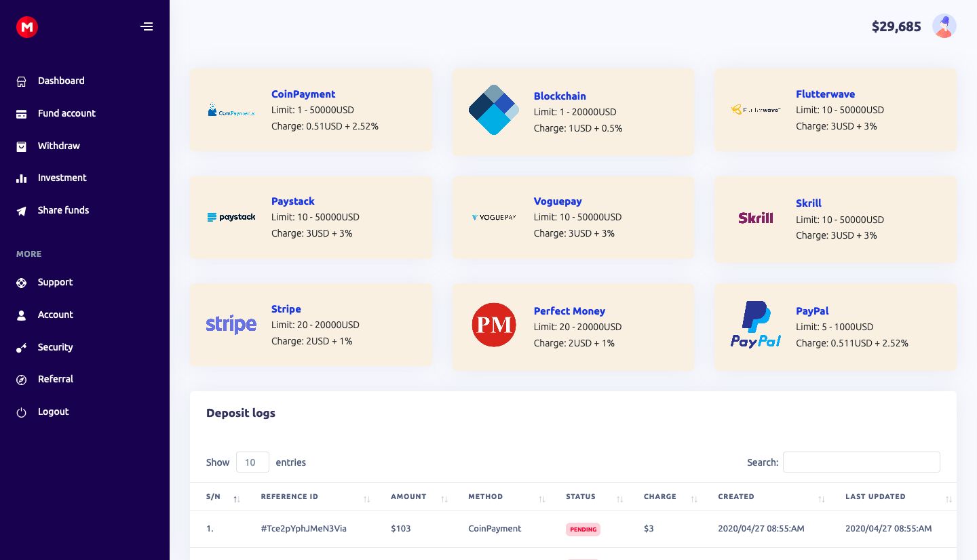Click the Skrill logo
Viewport: 977px width, 560px height.
[x=756, y=218]
